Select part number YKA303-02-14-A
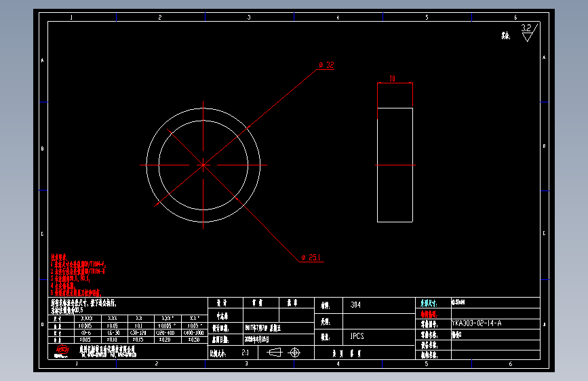 (x=477, y=323)
